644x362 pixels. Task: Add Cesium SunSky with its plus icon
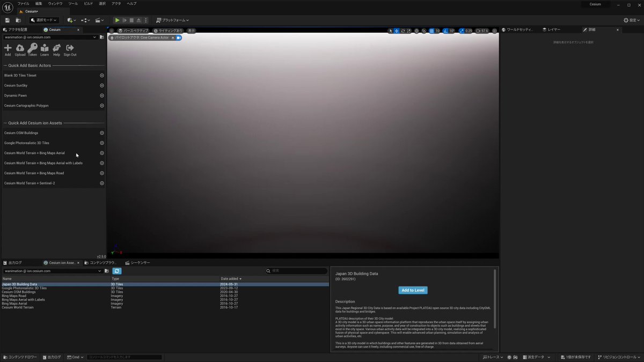102,85
